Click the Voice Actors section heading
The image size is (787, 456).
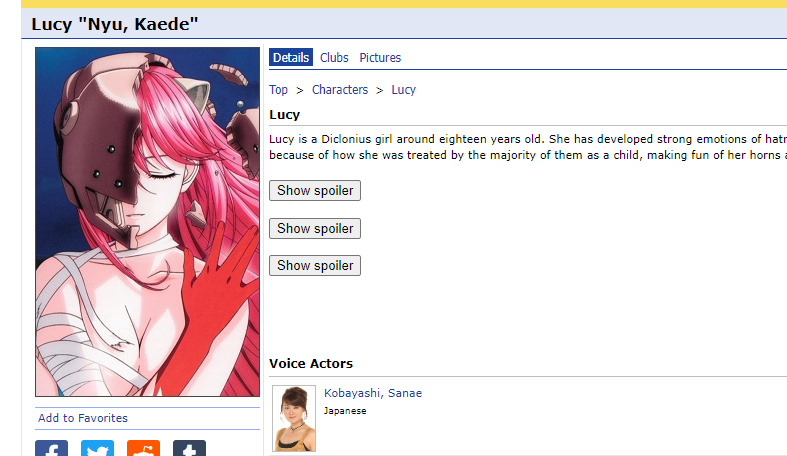click(x=311, y=364)
